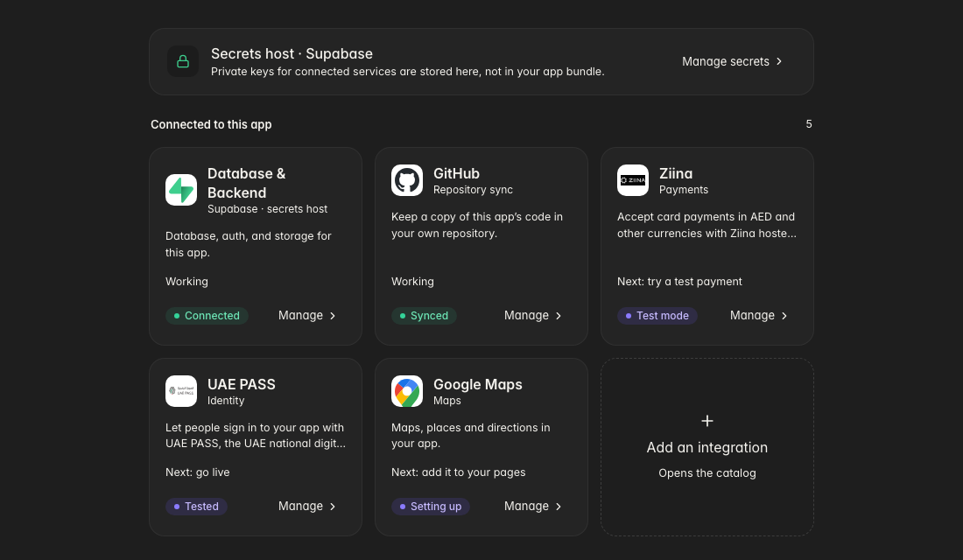The height and width of the screenshot is (560, 963).
Task: Manage the UAE PASS integration
Action: click(x=307, y=507)
